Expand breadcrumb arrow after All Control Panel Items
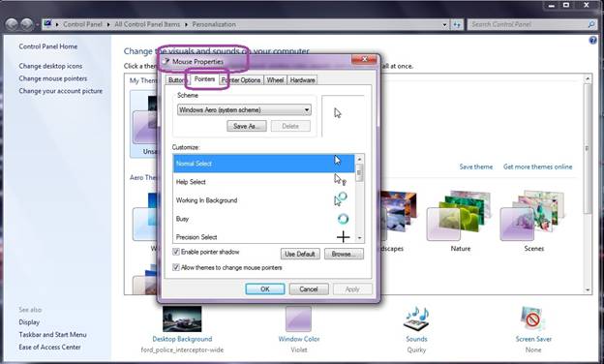The width and height of the screenshot is (604, 364). (x=186, y=24)
